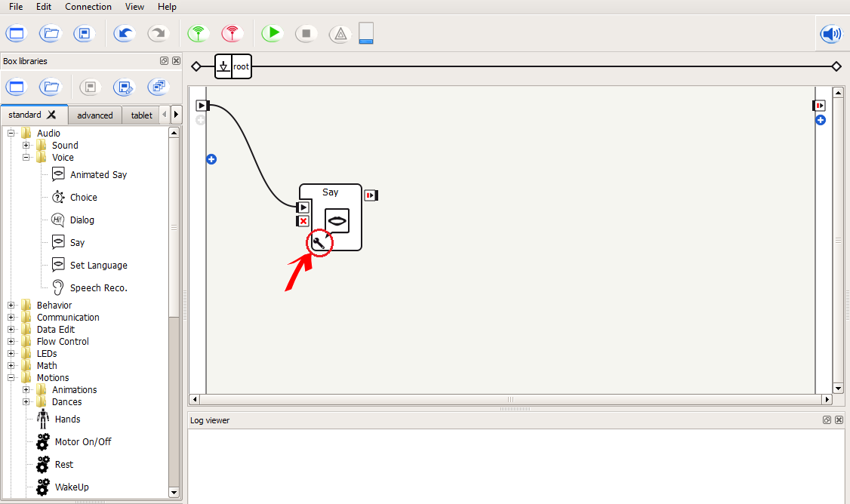Click the Redo arrow in toolbar
Image resolution: width=850 pixels, height=504 pixels.
pyautogui.click(x=158, y=33)
